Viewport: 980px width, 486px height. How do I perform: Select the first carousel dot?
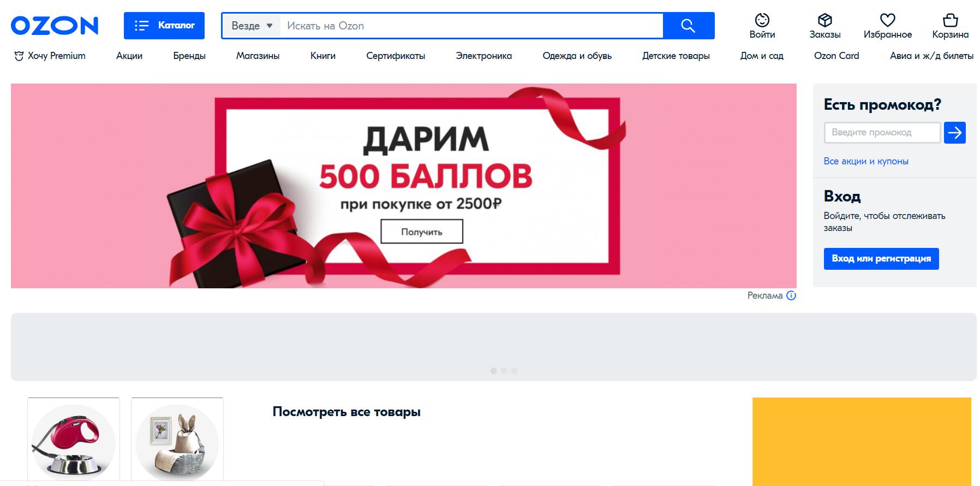point(493,371)
